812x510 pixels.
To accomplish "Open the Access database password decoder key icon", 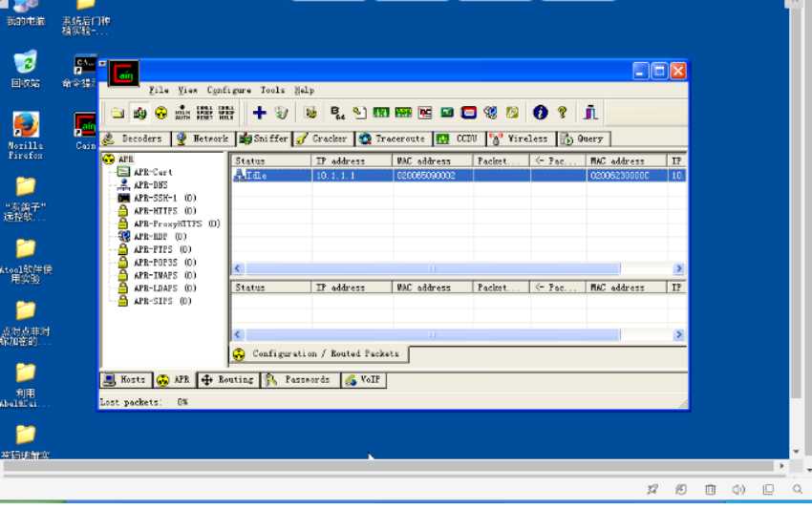I will 359,113.
